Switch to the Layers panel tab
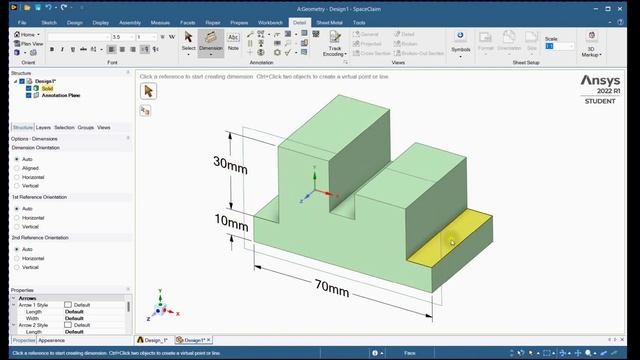Screen dimensions: 640x360 pyautogui.click(x=43, y=127)
